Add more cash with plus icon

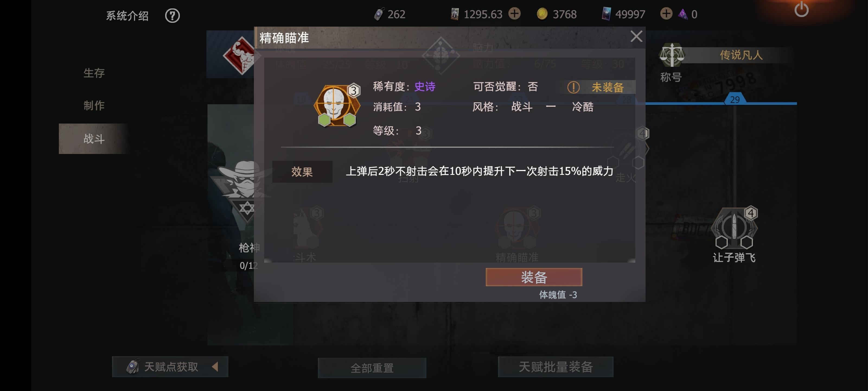click(x=514, y=14)
